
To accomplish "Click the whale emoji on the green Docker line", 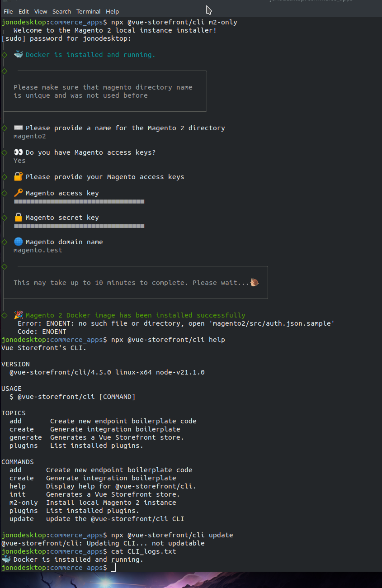I will click(19, 55).
